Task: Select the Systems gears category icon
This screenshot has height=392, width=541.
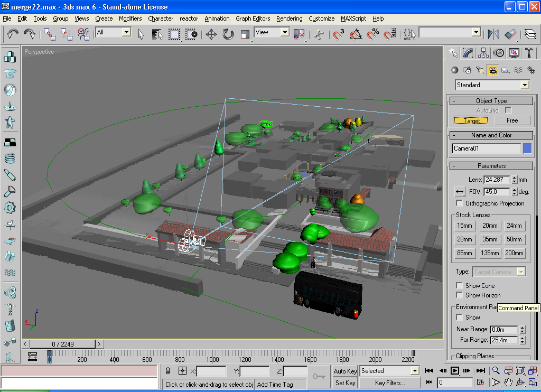Action: point(531,70)
